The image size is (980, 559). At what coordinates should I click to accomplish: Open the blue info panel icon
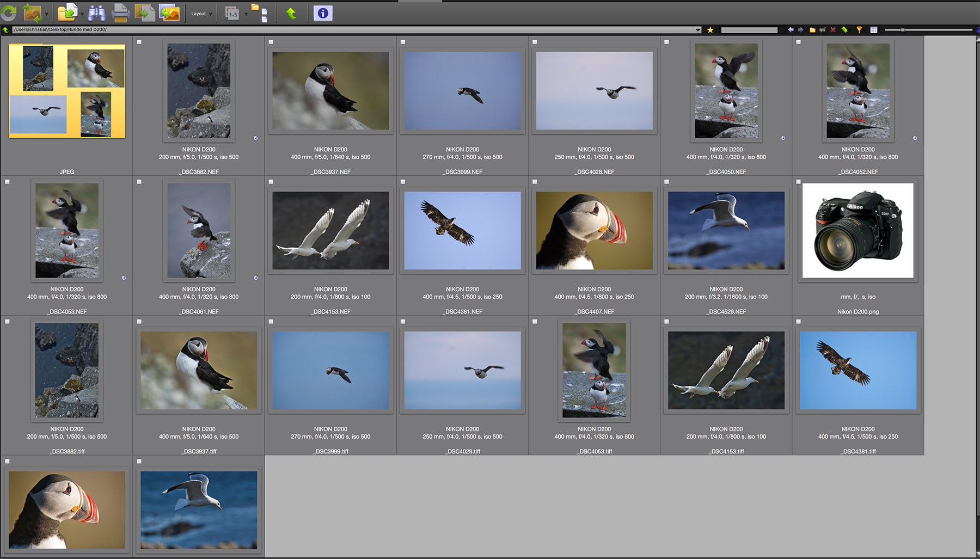click(323, 13)
